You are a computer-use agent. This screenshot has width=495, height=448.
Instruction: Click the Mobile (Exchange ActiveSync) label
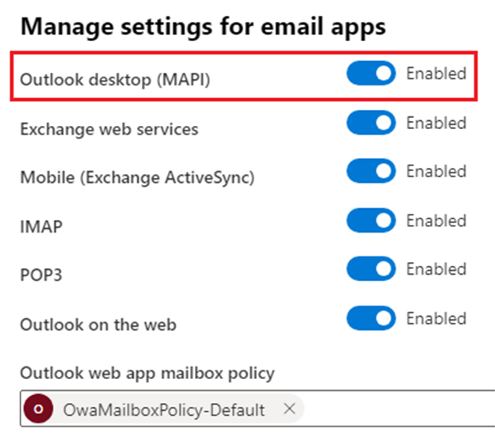tap(137, 177)
